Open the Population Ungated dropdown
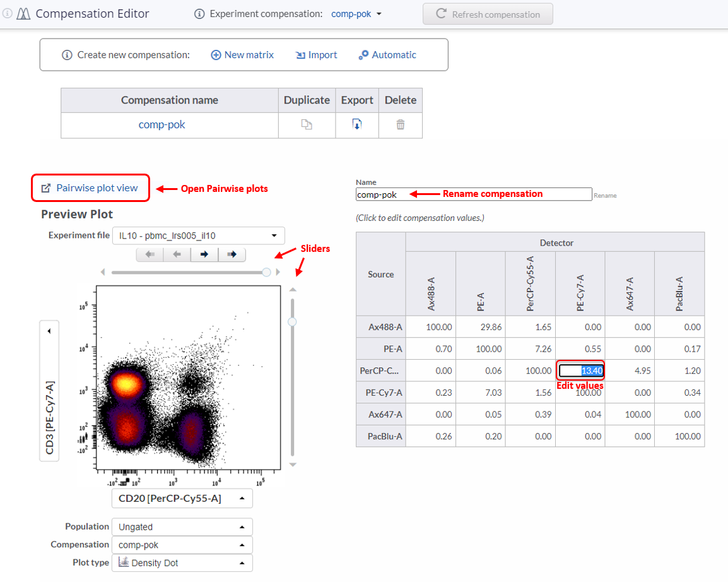728x582 pixels. (182, 527)
